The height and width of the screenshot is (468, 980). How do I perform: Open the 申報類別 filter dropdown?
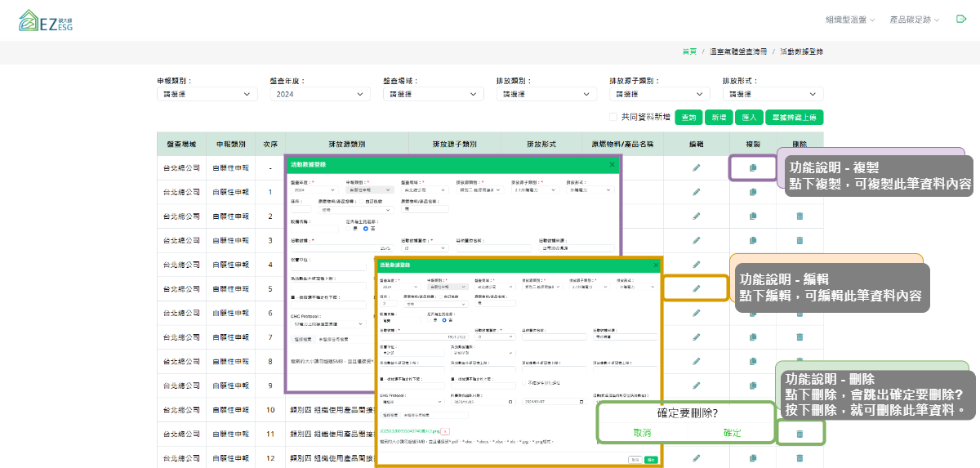click(207, 94)
